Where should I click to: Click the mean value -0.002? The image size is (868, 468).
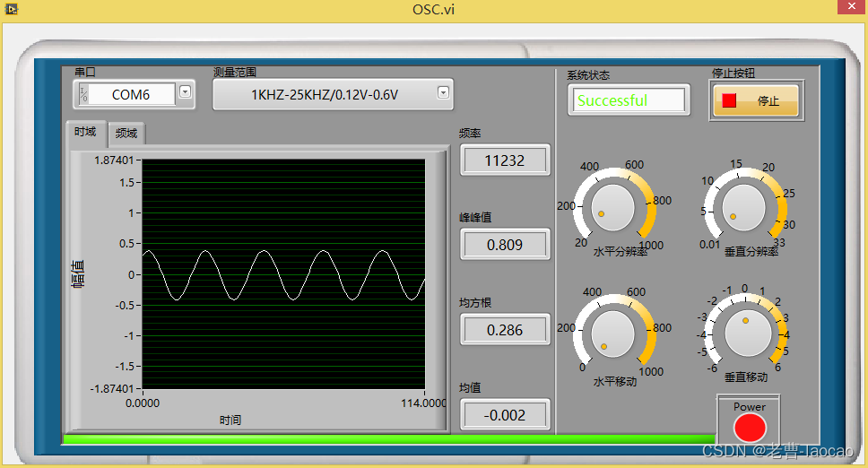[504, 415]
